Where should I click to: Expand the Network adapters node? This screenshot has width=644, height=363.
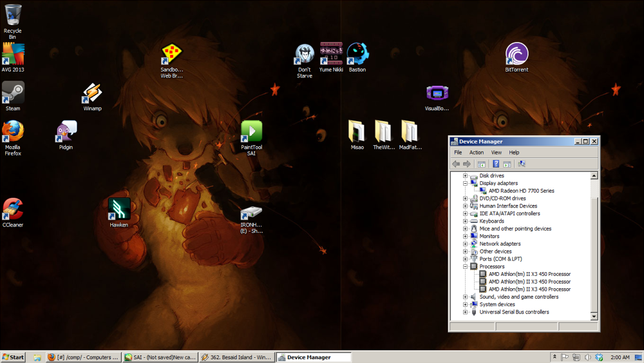466,244
